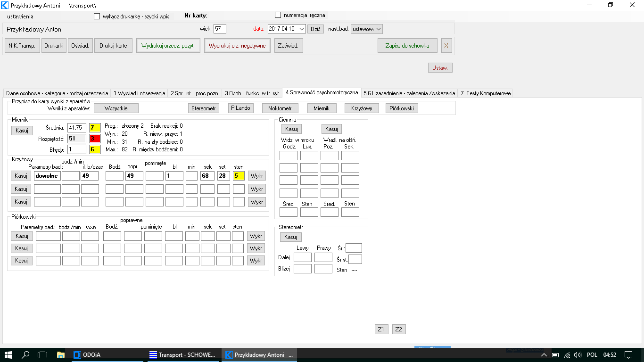Open Windows Start menu
644x362 pixels.
8,355
